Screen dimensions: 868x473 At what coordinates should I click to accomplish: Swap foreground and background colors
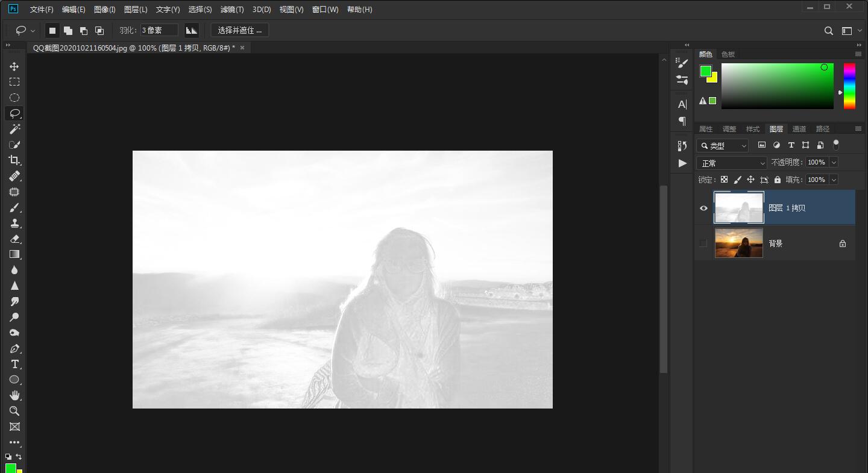19,457
